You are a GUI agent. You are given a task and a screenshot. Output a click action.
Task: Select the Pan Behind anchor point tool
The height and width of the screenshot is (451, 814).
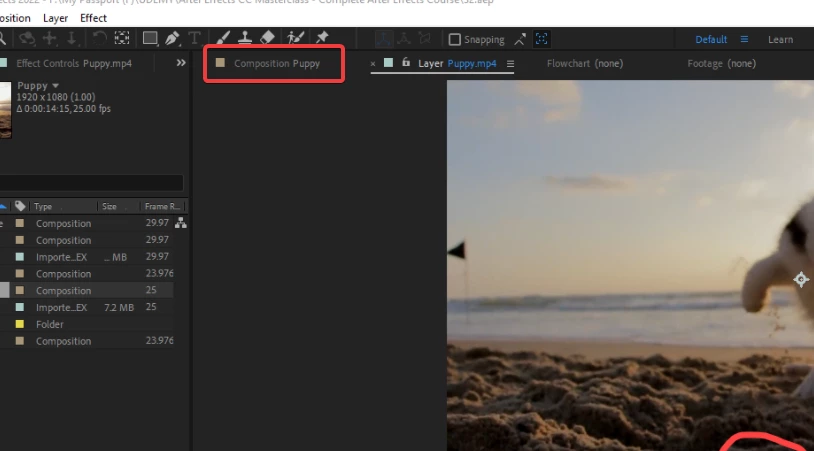coord(122,38)
